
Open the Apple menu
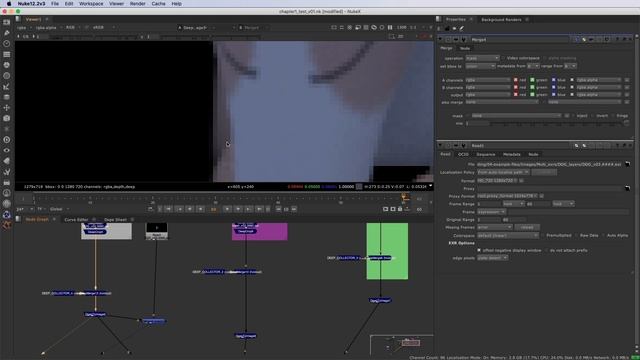point(9,4)
